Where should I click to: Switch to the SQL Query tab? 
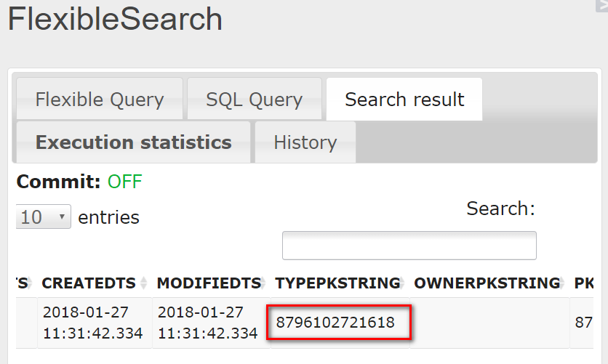point(255,99)
